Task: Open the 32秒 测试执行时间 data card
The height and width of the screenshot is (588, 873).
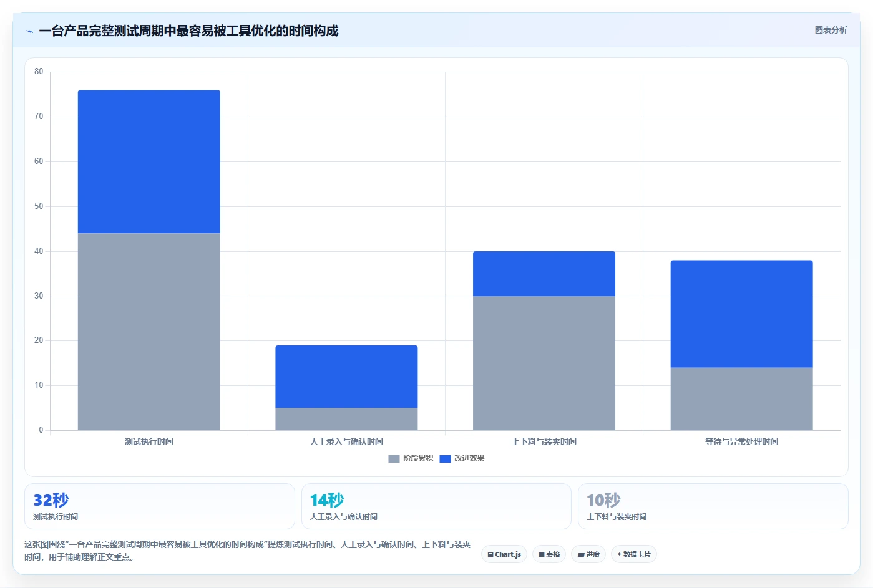Action: [x=160, y=506]
